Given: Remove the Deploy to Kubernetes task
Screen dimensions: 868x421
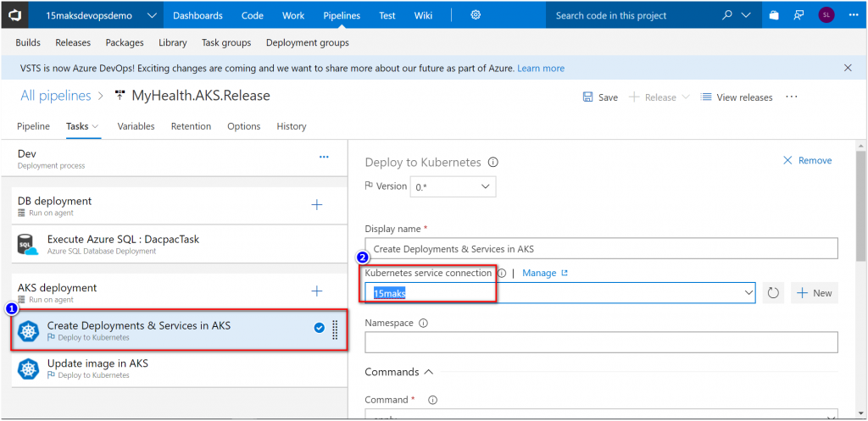Looking at the screenshot, I should pos(808,160).
